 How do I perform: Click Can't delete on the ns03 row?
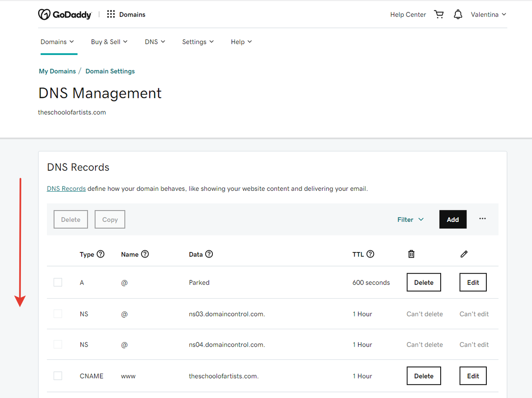[x=425, y=314]
